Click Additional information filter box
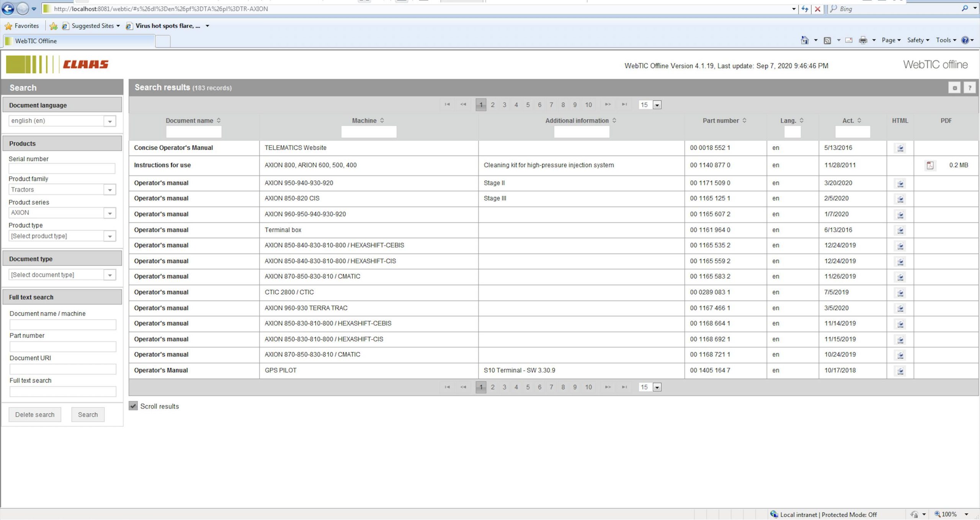This screenshot has height=520, width=980. pyautogui.click(x=581, y=132)
